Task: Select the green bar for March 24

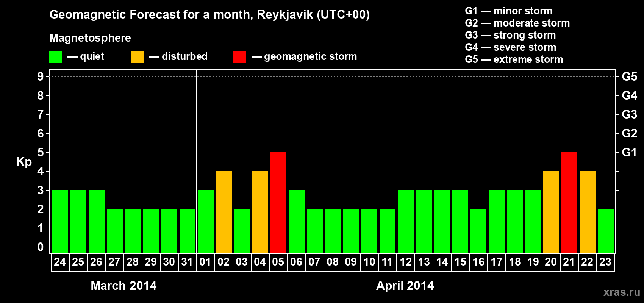Action: (x=60, y=221)
